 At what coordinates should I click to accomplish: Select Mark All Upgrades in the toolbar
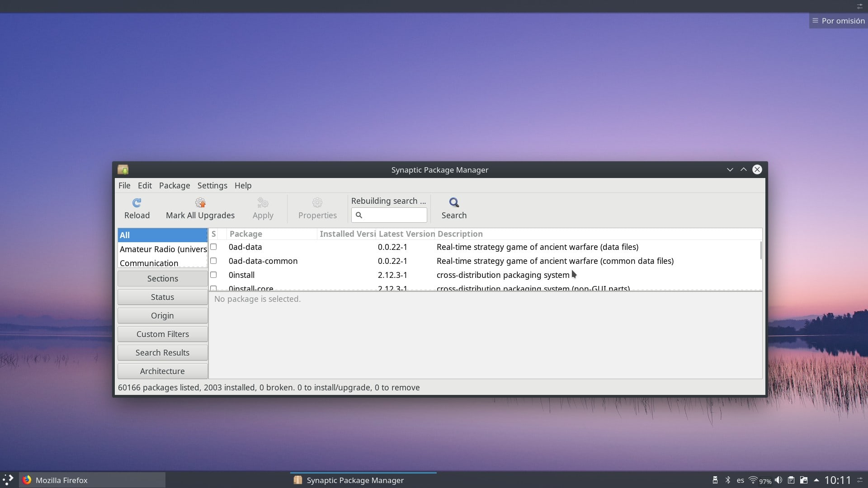coord(200,208)
